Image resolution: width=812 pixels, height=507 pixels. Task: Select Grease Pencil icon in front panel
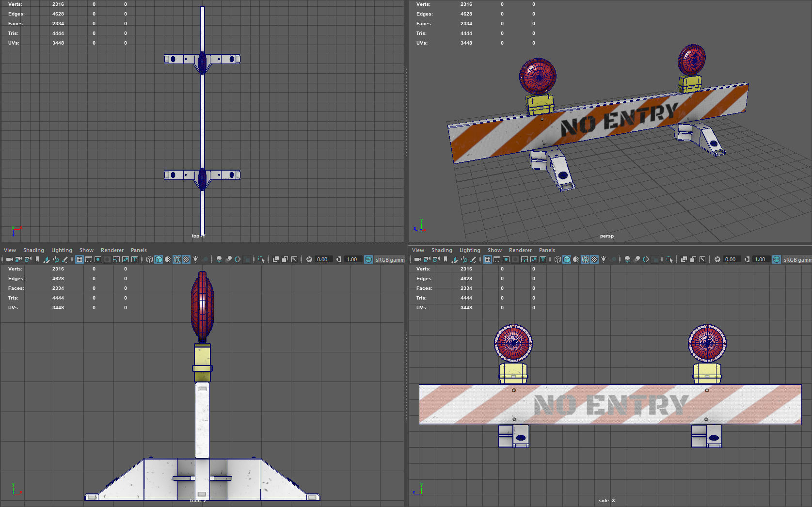point(65,259)
